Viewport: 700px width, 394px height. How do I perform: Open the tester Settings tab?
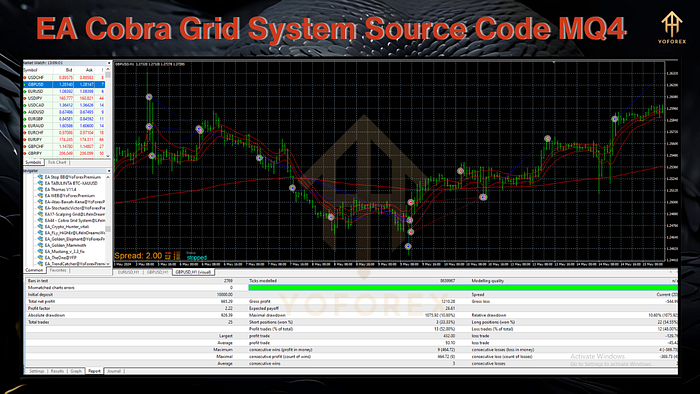36,371
